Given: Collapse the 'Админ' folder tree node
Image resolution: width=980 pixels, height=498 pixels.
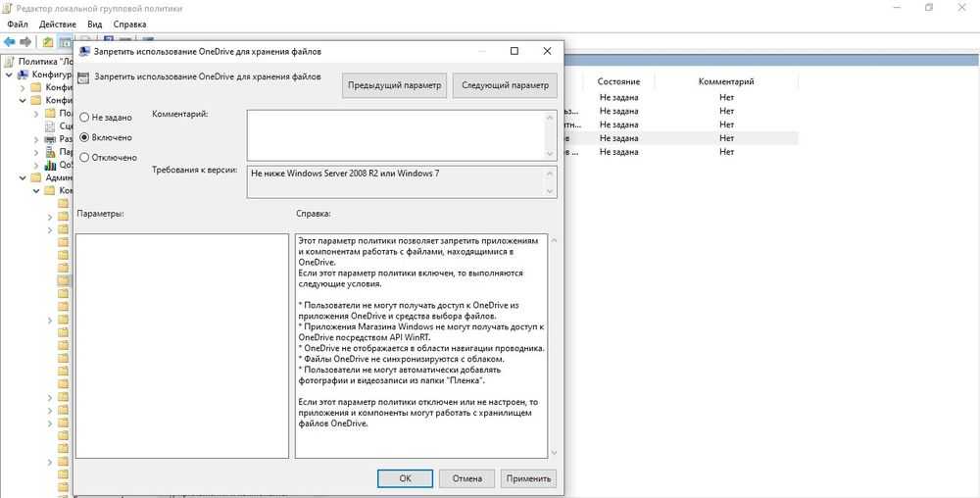Looking at the screenshot, I should 23,178.
